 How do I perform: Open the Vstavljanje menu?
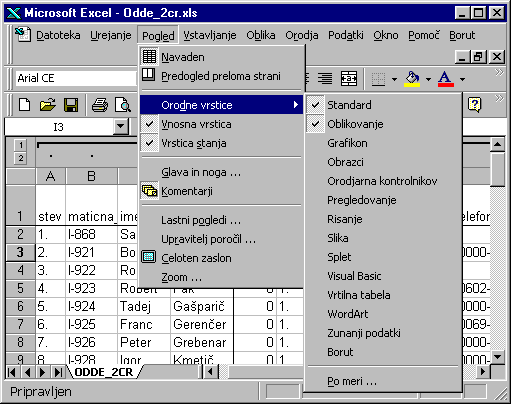point(210,35)
